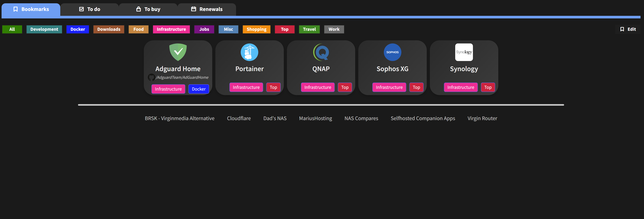
Task: Open the Synology logo thumbnail
Action: pyautogui.click(x=464, y=52)
